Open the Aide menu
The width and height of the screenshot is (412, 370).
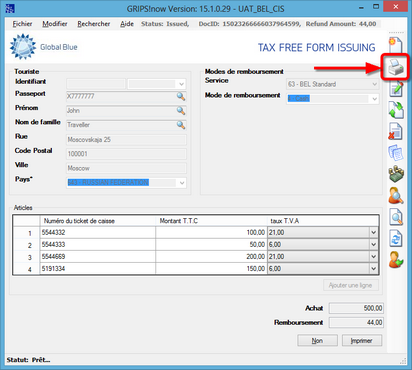click(x=127, y=24)
